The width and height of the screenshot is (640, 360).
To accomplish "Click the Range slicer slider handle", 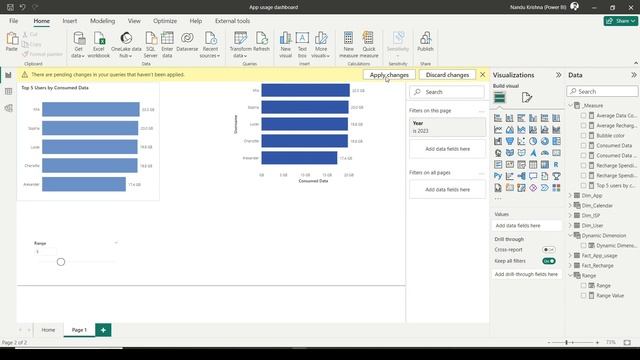I will click(61, 262).
